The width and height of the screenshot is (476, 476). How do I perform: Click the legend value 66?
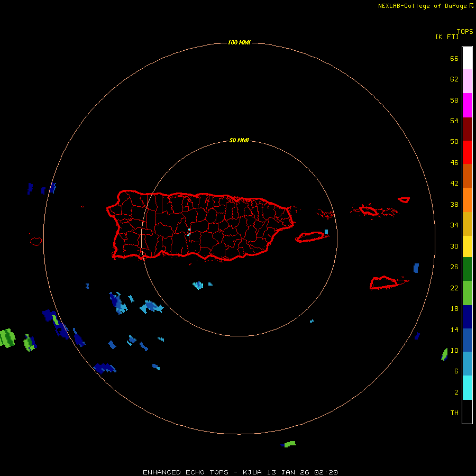[454, 58]
